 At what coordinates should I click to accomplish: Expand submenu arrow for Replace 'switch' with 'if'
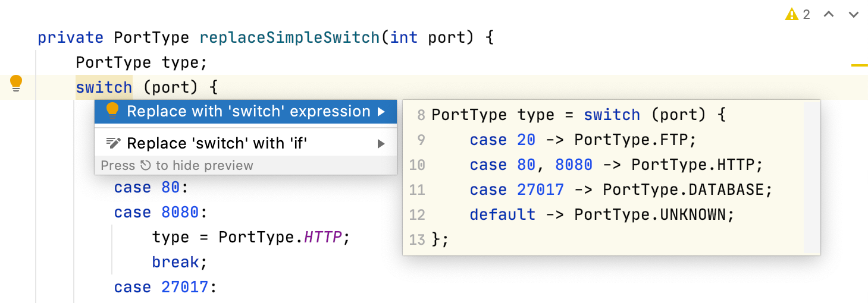point(381,144)
